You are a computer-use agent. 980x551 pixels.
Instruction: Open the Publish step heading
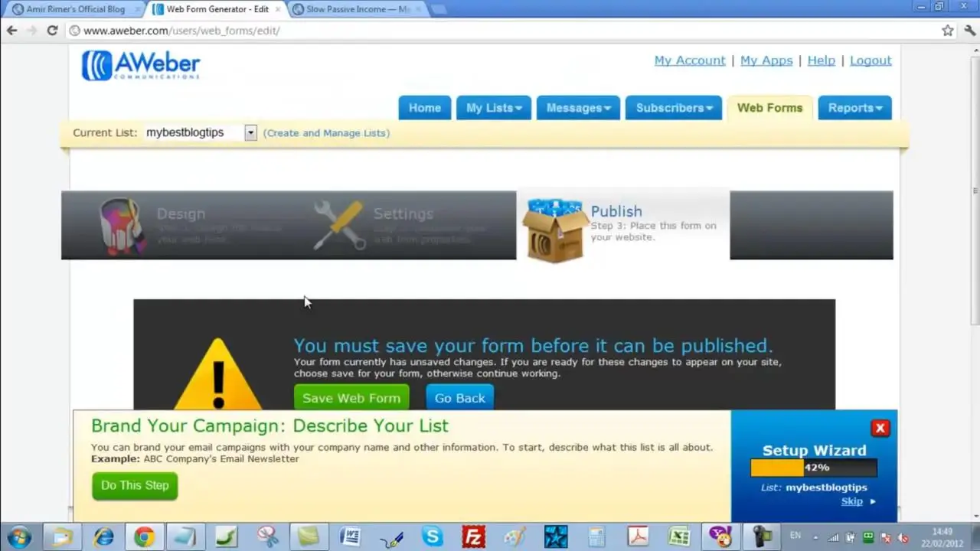(x=616, y=211)
